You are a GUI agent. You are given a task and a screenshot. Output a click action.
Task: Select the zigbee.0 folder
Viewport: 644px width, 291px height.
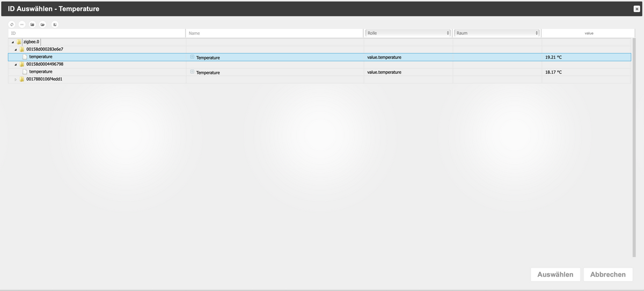click(31, 42)
